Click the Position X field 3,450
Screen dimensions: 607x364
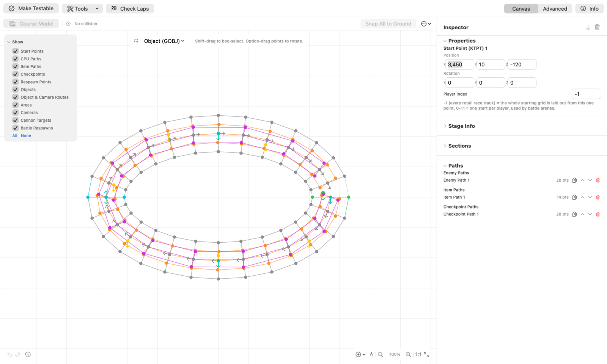pyautogui.click(x=459, y=64)
